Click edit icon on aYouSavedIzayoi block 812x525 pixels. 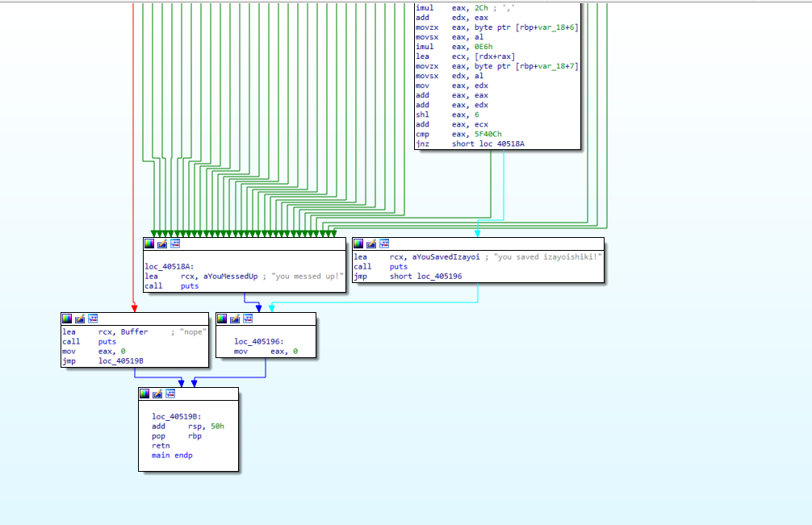point(372,244)
